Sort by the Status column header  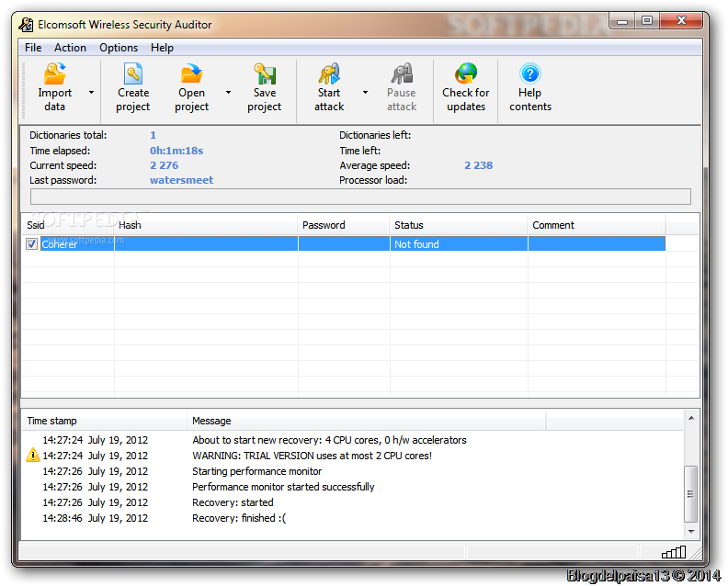pos(459,225)
